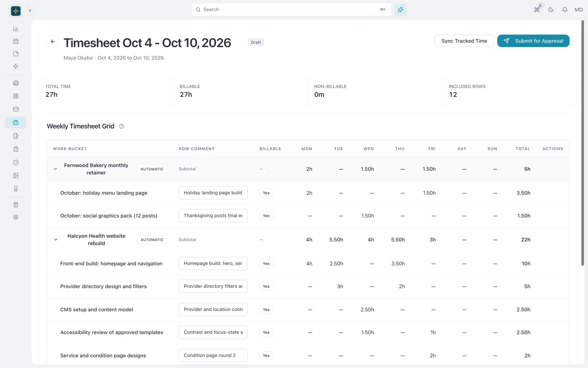Open the lightning bolt icon in sidebar
The width and height of the screenshot is (588, 368).
(x=16, y=66)
